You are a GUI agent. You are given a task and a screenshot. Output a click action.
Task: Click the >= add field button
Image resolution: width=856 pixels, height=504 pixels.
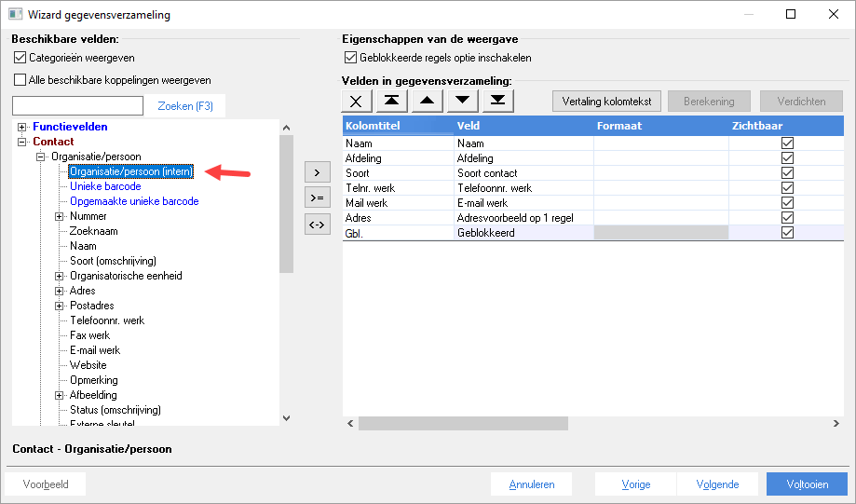(x=318, y=198)
